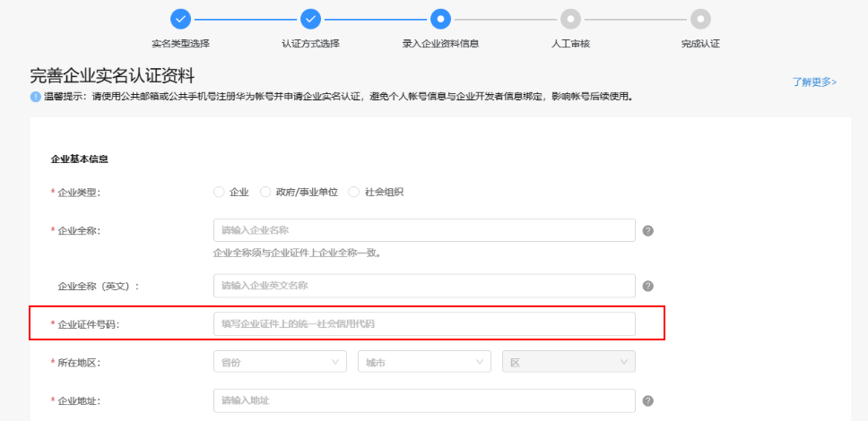Click the 实名类型选择 step label
The image size is (868, 421).
click(x=181, y=43)
